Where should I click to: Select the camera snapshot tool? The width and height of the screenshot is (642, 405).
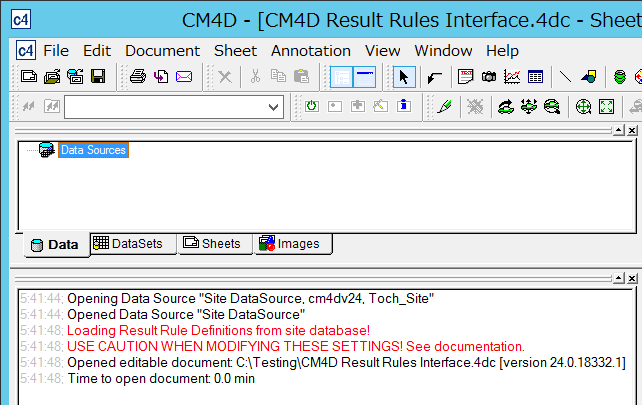point(489,76)
